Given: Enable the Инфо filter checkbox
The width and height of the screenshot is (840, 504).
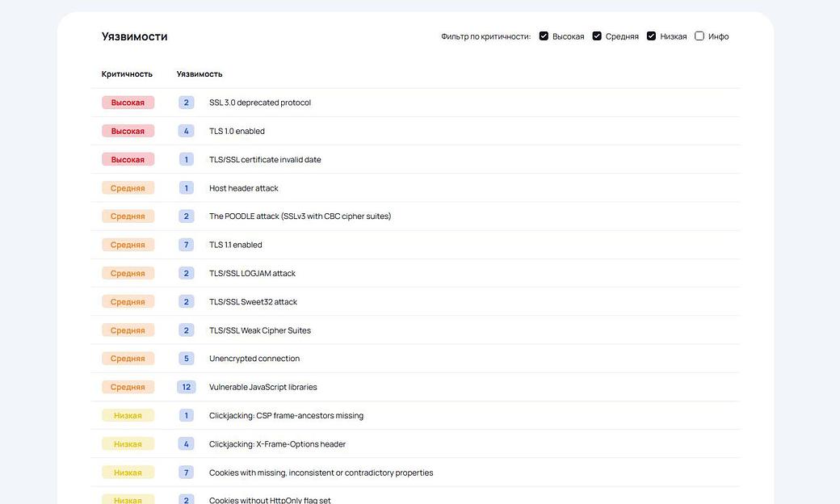Looking at the screenshot, I should (x=699, y=36).
